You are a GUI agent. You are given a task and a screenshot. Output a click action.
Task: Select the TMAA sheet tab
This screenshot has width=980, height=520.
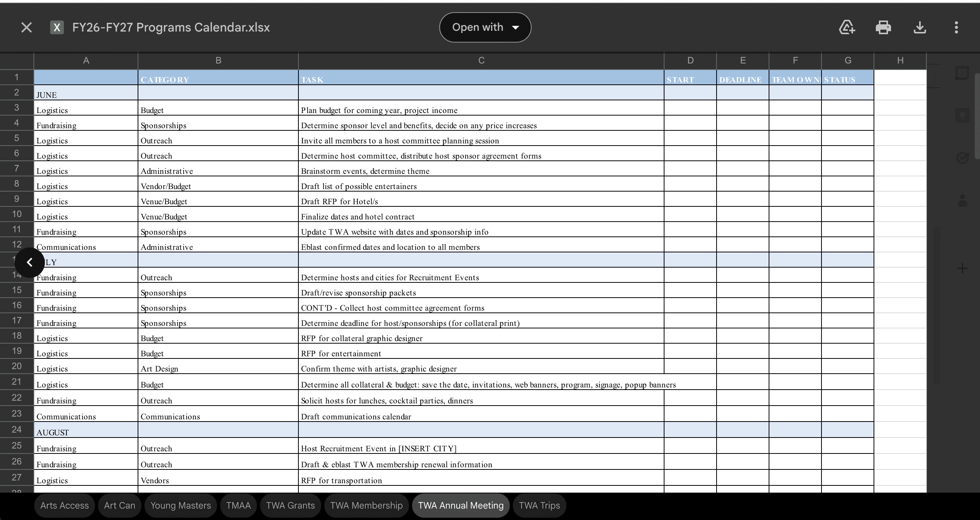pos(238,506)
